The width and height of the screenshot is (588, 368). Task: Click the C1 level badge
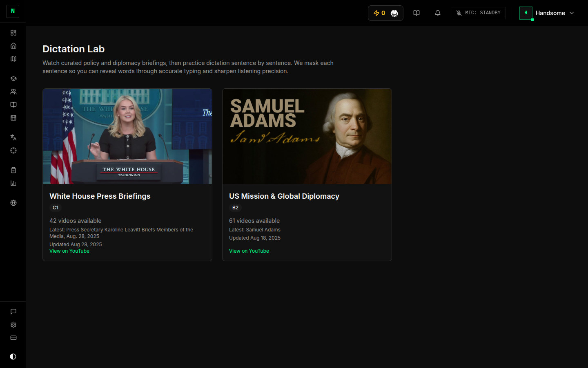[x=56, y=208]
